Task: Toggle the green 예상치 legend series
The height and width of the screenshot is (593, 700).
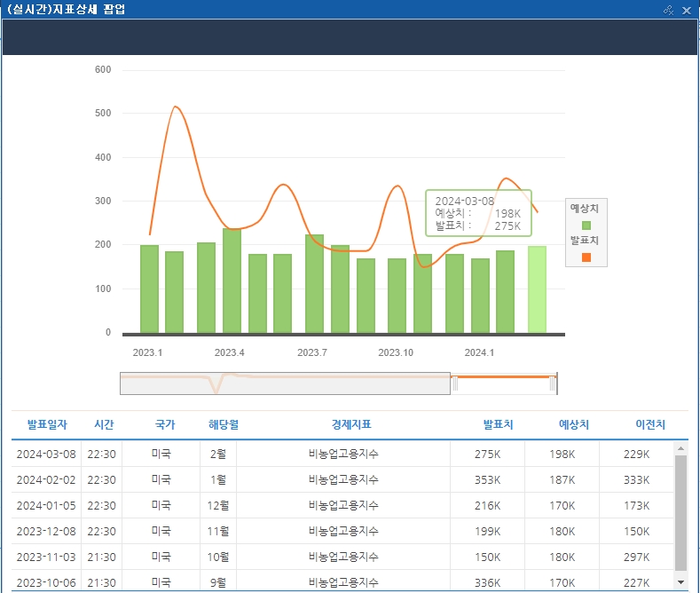Action: 586,225
